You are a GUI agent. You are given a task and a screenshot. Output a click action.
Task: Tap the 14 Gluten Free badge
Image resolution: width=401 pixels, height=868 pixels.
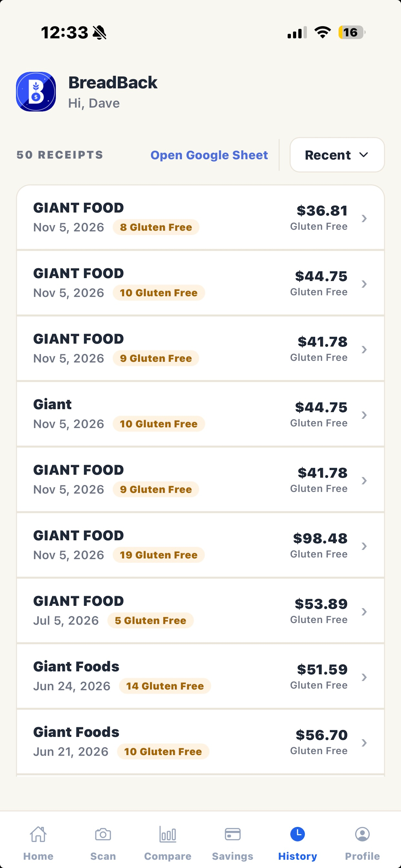point(165,686)
